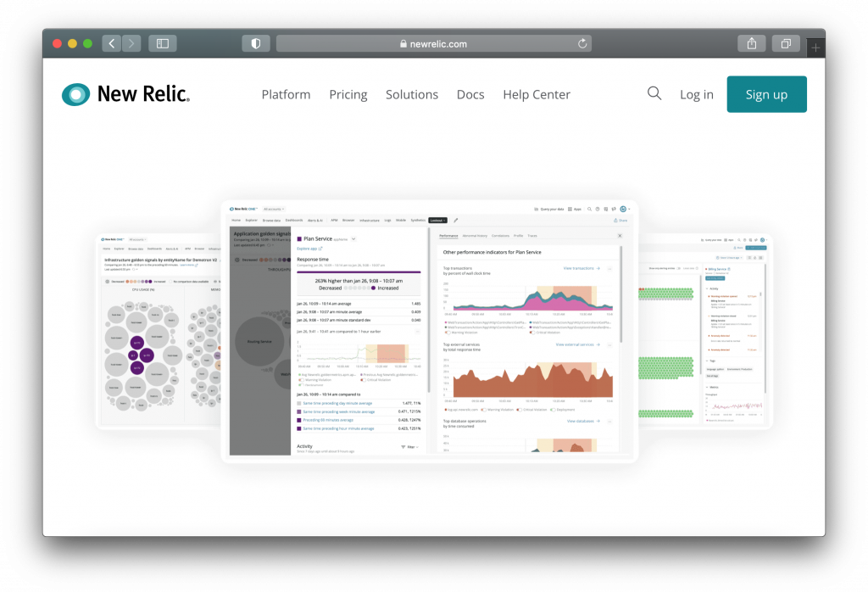Open the website search magnifier
This screenshot has width=868, height=593.
click(x=654, y=93)
